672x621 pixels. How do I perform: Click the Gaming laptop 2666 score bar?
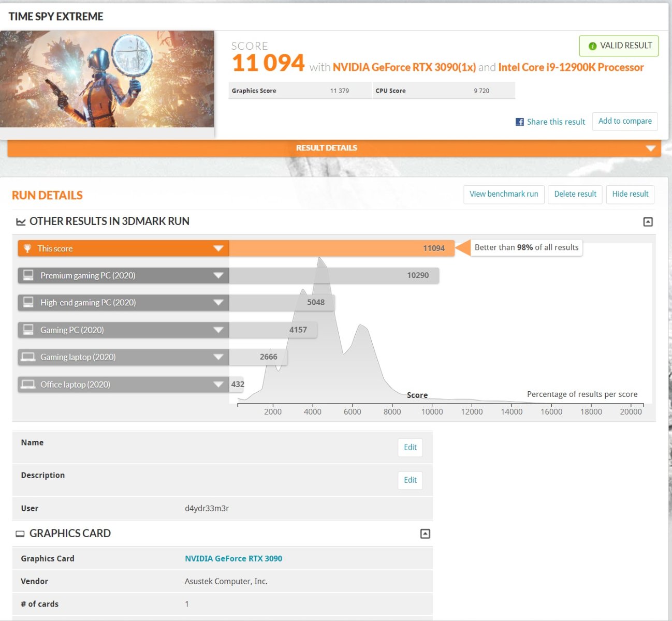258,357
